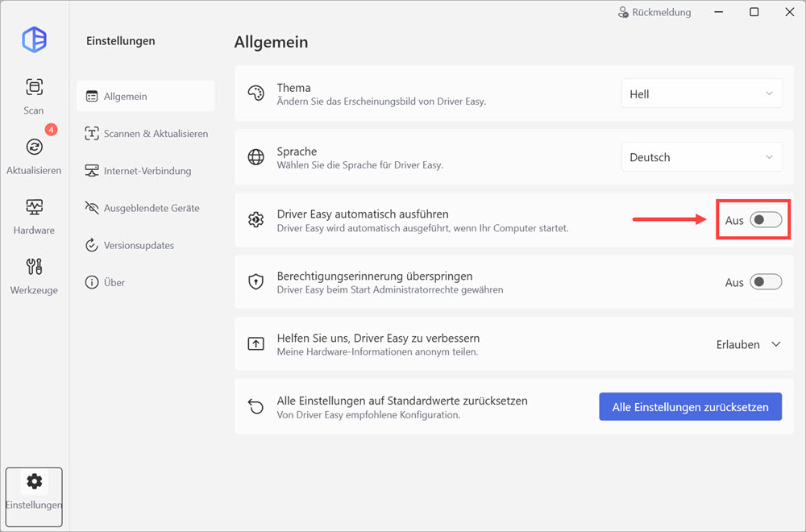The image size is (806, 532).
Task: Go to the Hardware section
Action: [34, 215]
